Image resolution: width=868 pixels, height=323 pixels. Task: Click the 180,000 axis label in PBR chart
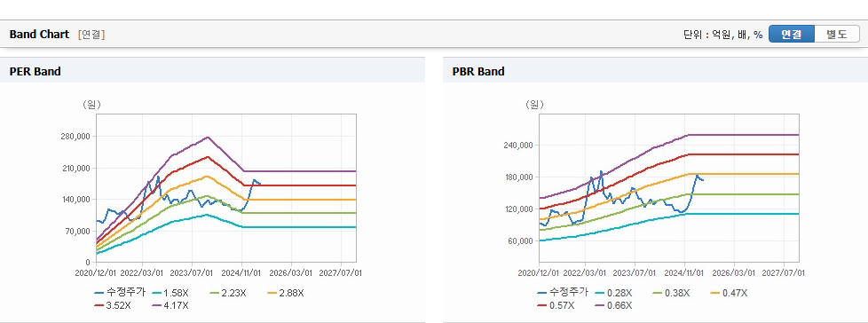[x=518, y=177]
